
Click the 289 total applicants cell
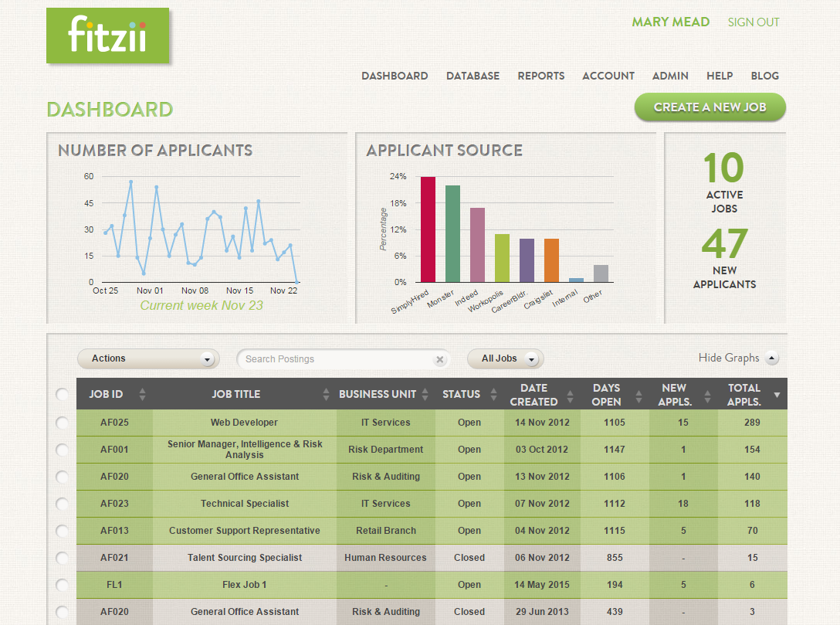point(752,423)
